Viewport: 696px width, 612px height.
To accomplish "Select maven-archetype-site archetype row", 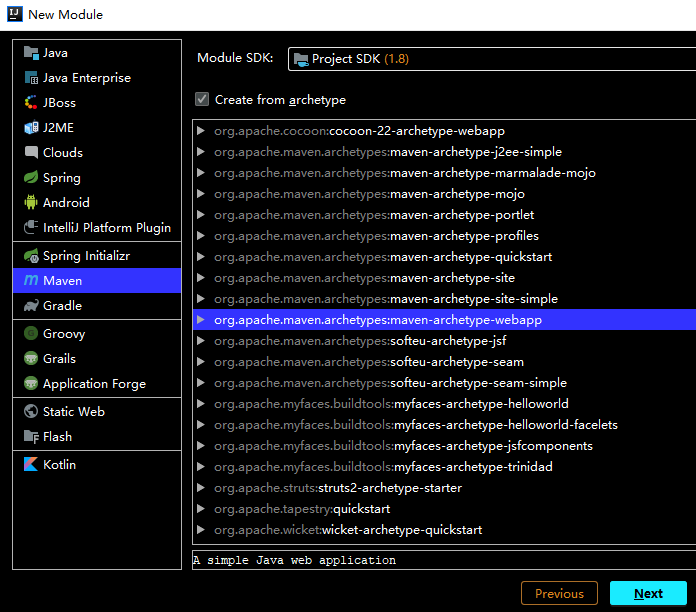I will pos(444,277).
